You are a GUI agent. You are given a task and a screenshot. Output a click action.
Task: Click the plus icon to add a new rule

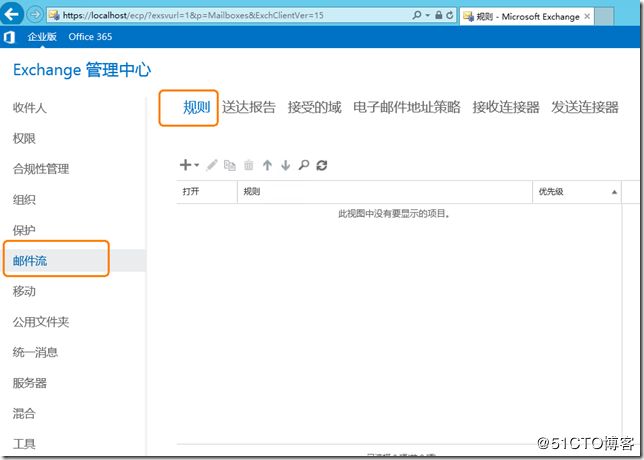coord(185,165)
